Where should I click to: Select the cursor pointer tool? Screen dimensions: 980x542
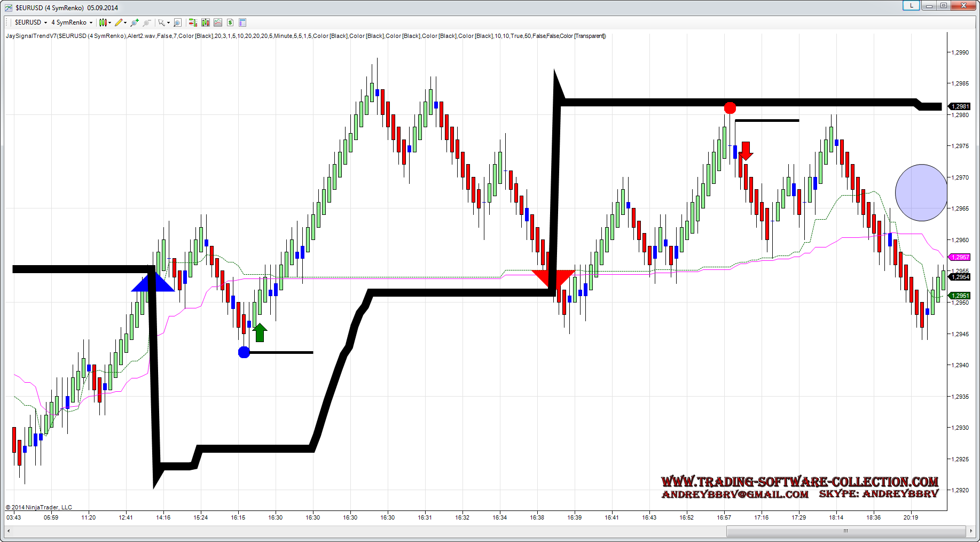[161, 22]
